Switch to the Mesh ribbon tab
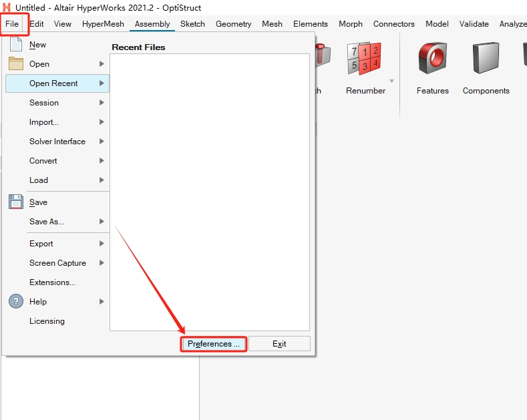 point(272,24)
